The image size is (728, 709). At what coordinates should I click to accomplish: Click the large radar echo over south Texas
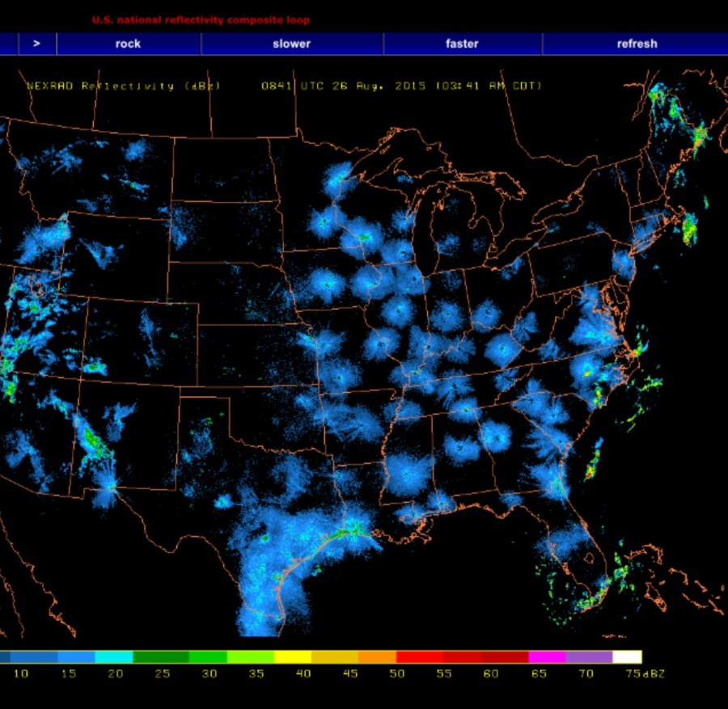point(271,566)
